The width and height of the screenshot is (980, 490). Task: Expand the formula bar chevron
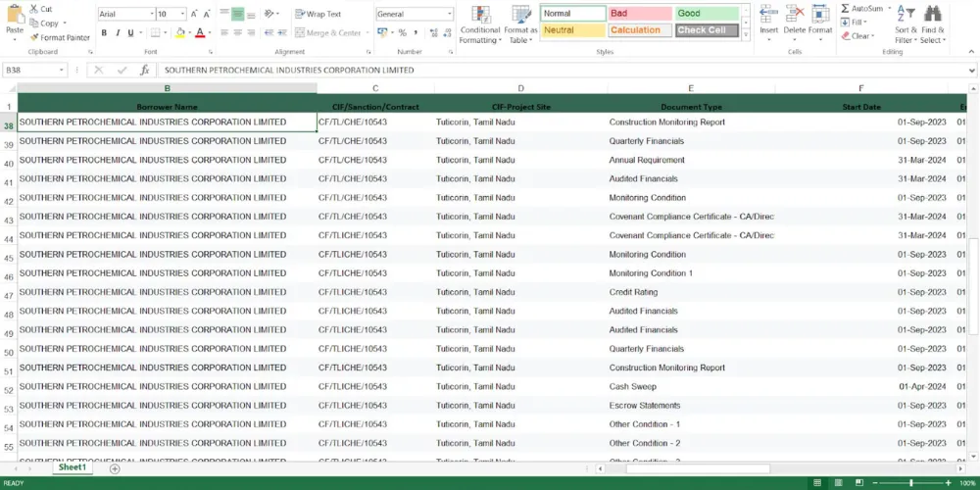click(x=971, y=70)
